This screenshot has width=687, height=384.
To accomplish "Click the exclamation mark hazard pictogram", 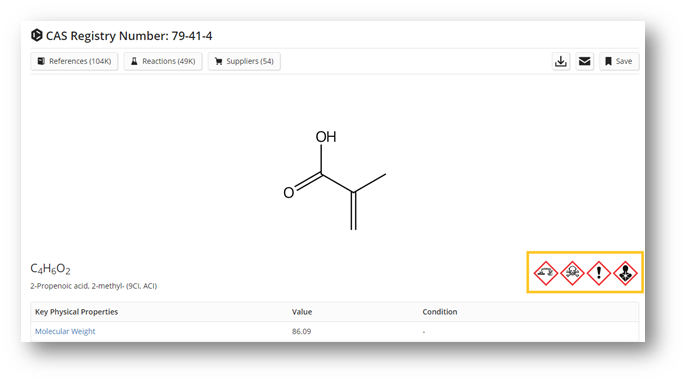I will (599, 273).
